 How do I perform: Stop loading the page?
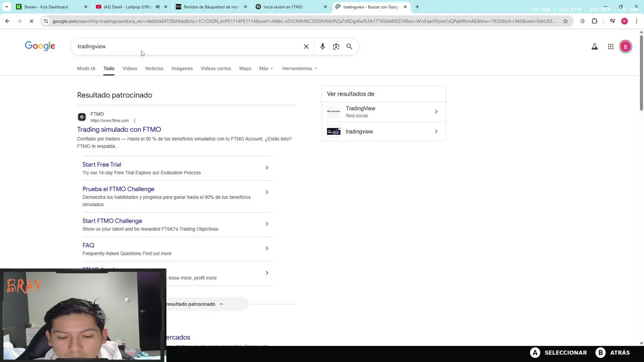[31, 21]
